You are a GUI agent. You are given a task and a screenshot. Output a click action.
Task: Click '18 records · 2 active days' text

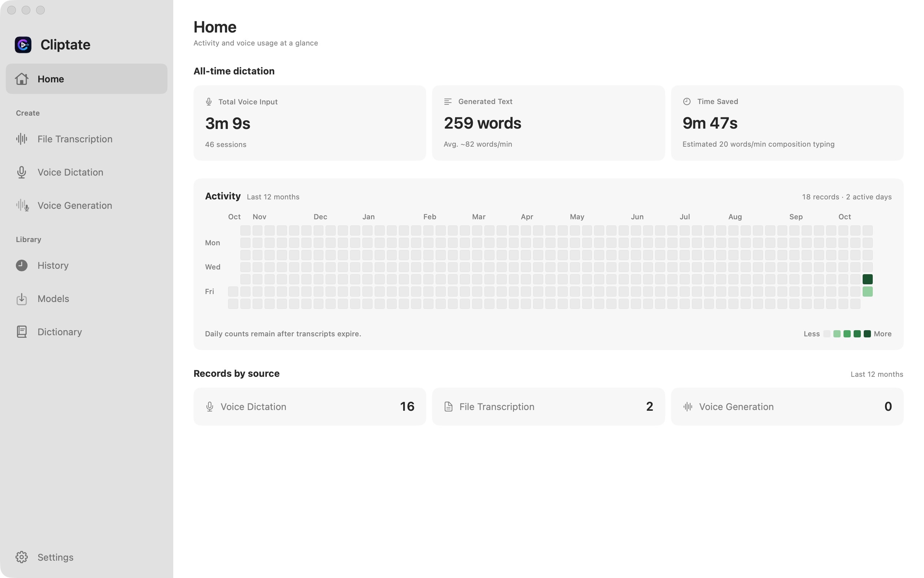point(846,197)
